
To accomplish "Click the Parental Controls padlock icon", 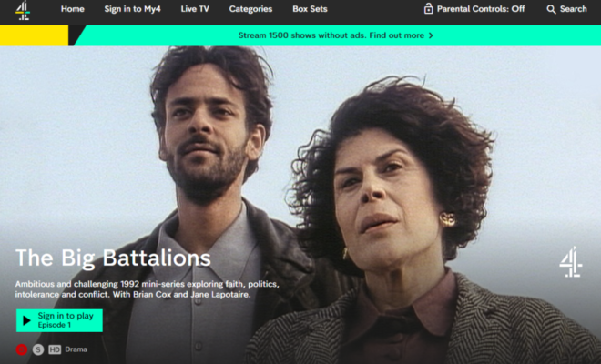I will [428, 8].
